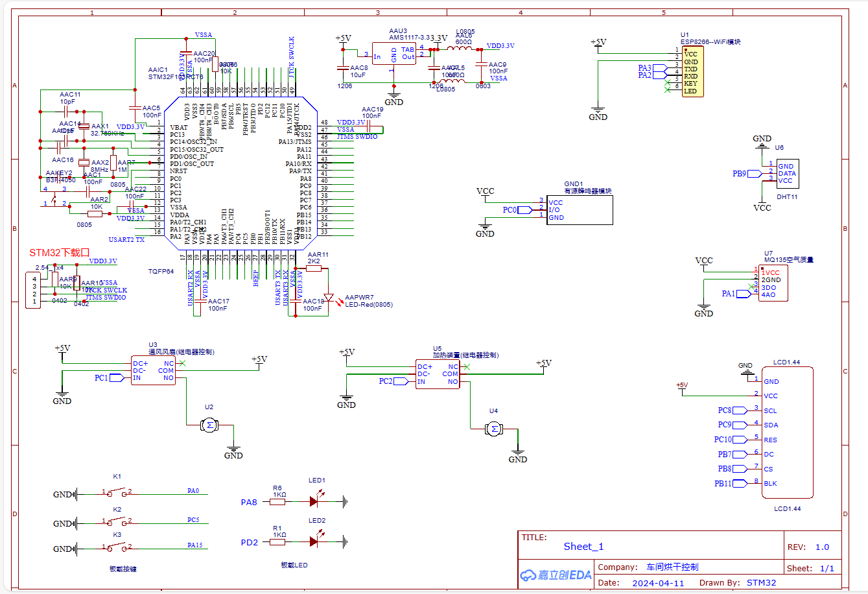
Task: Select the LCD1.44 display connector symbol
Action: pos(787,433)
